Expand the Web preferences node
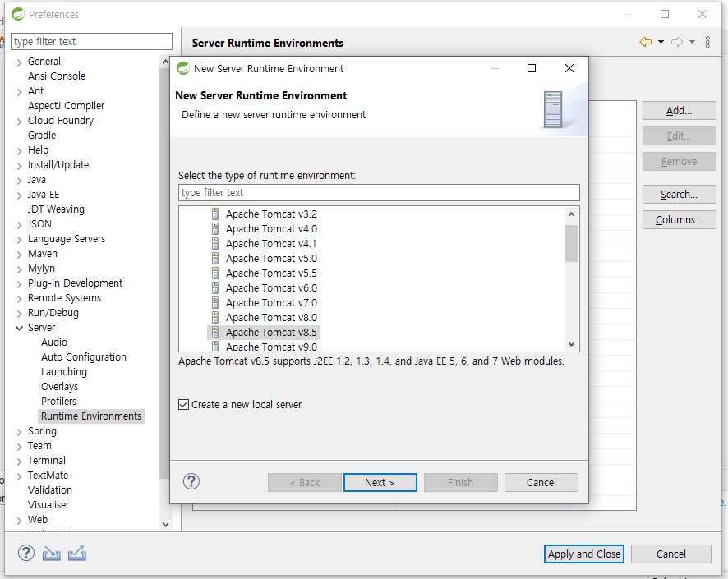The image size is (728, 579). (x=19, y=521)
